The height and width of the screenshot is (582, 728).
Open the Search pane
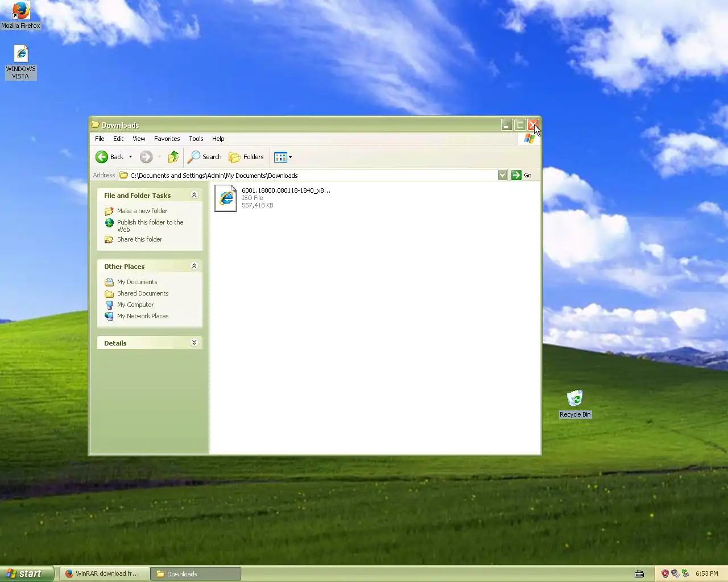(205, 157)
